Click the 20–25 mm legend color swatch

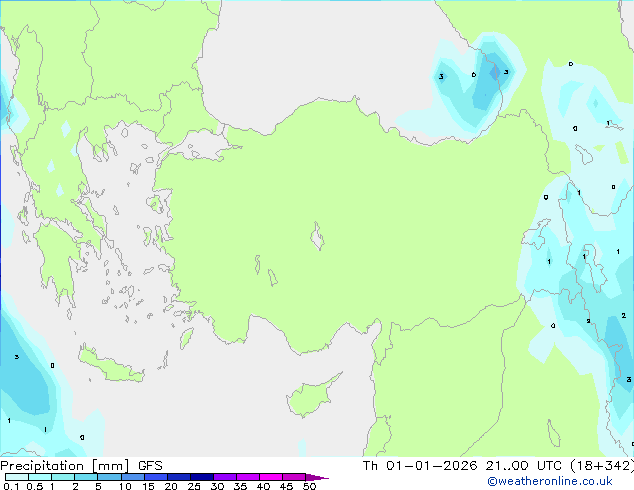tap(179, 477)
